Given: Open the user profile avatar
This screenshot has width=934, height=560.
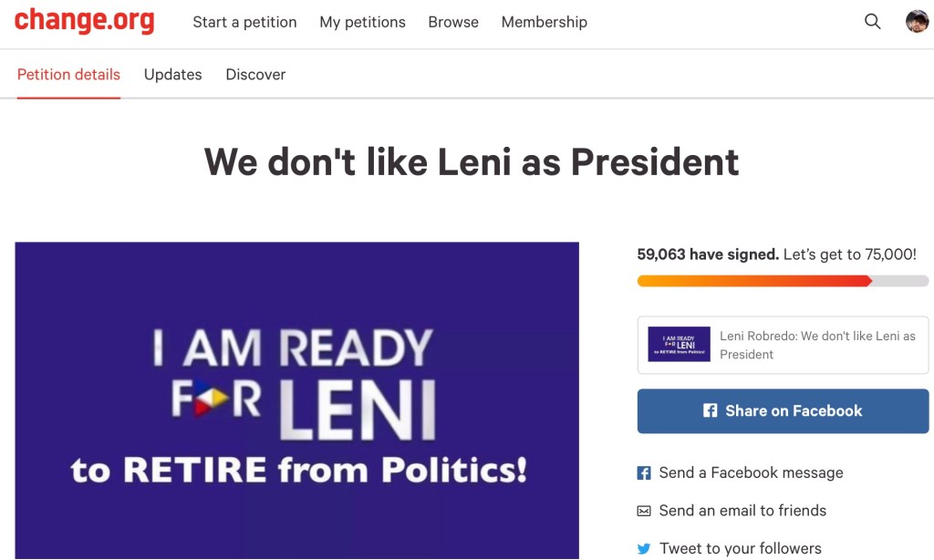Looking at the screenshot, I should click(x=917, y=22).
